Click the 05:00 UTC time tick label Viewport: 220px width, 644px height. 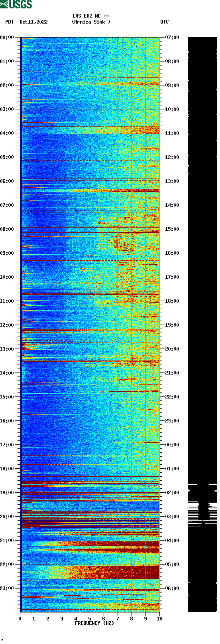point(172,565)
